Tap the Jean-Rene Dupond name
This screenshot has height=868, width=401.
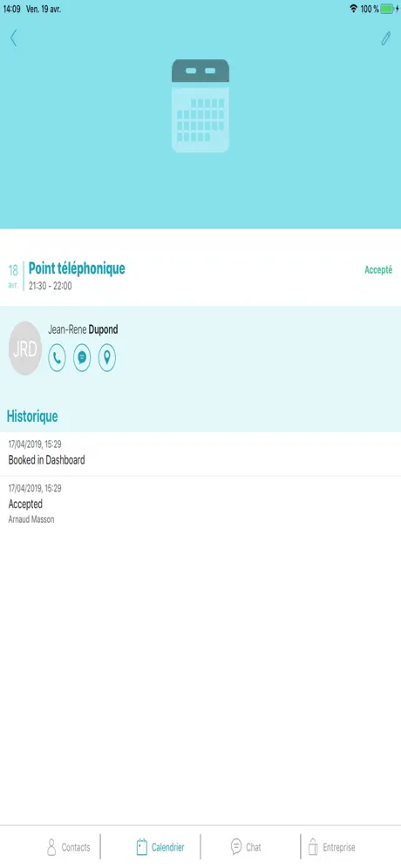83,330
